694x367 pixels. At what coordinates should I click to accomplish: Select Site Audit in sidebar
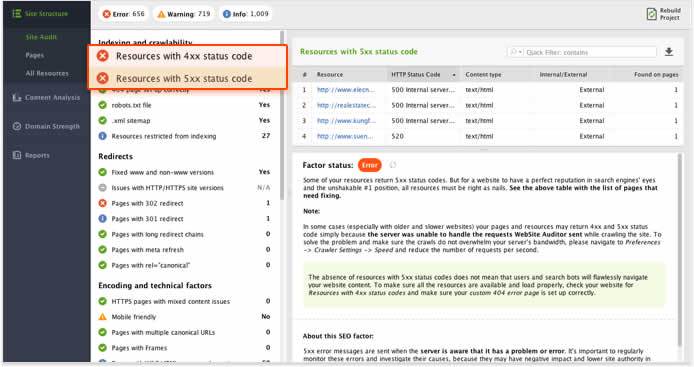[41, 37]
